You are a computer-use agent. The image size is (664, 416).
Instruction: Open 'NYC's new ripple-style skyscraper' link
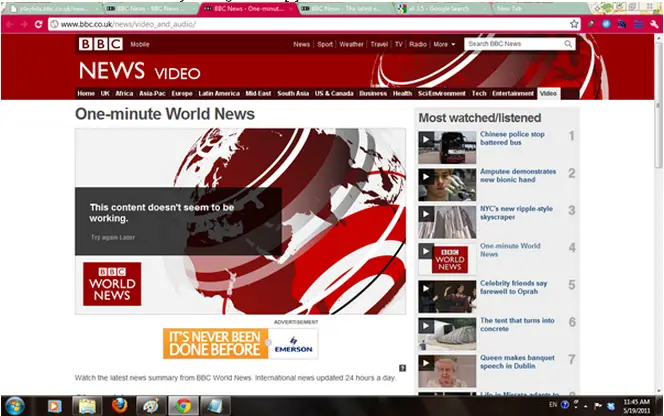[x=516, y=213]
